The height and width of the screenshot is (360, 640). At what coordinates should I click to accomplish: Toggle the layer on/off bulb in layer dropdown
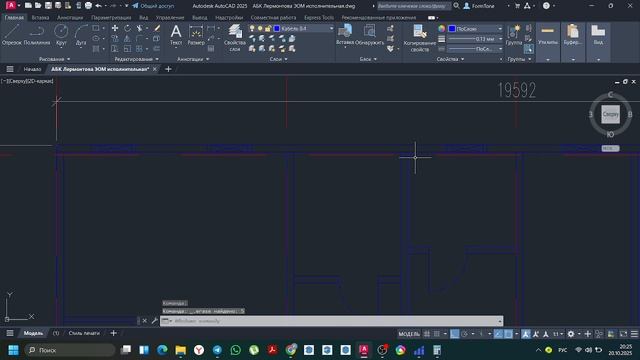click(x=252, y=29)
